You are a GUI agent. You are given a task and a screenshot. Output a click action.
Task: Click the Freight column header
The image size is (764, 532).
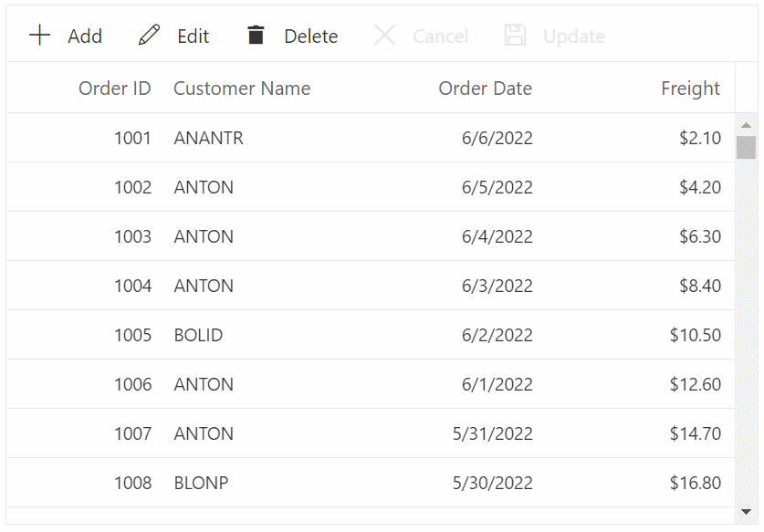tap(690, 89)
